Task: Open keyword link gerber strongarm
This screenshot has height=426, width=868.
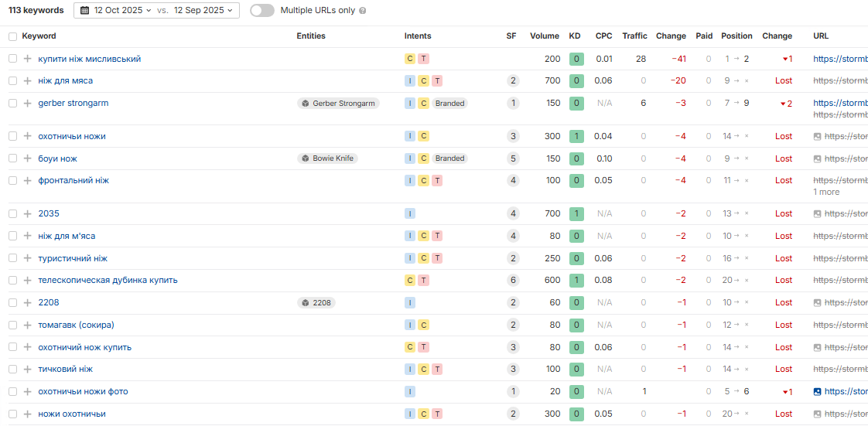Action: pos(73,103)
